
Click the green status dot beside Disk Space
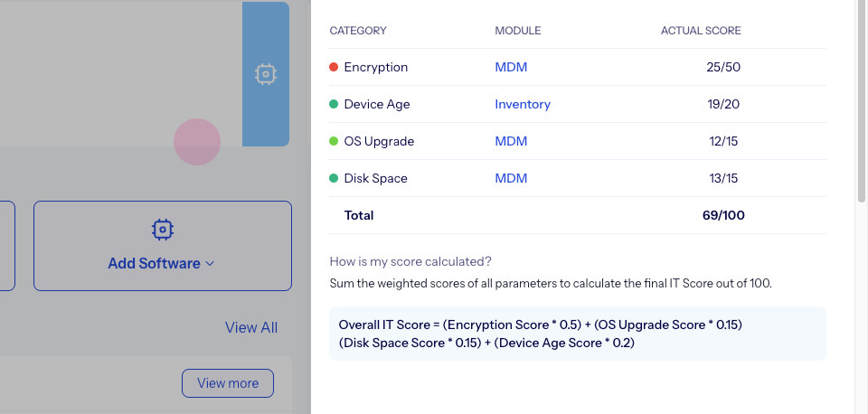point(334,178)
